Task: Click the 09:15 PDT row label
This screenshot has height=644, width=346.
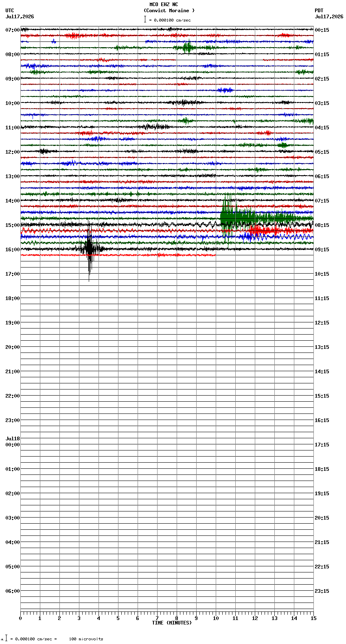Action: tap(322, 250)
